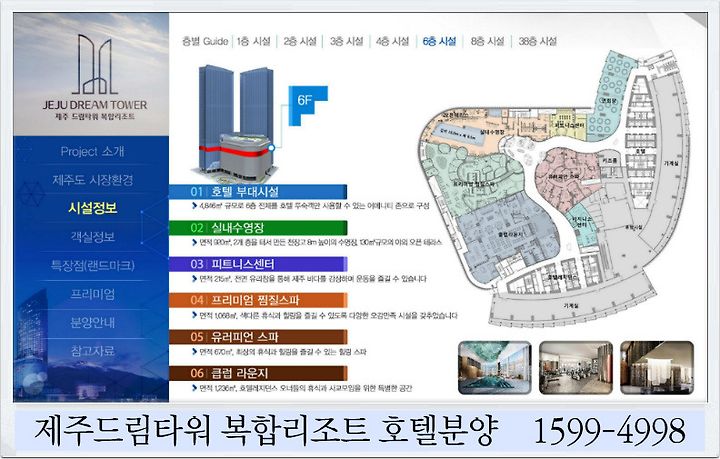Open 객실정보 in the sidebar

tap(92, 237)
